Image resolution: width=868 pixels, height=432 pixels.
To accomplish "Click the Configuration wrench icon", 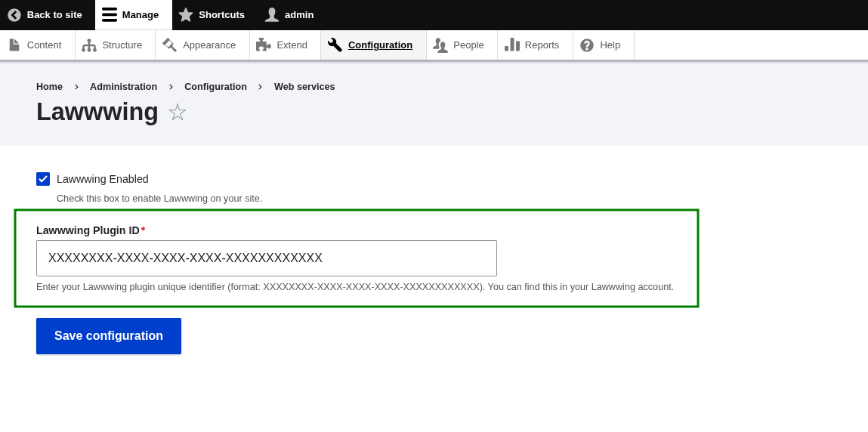I will point(335,45).
